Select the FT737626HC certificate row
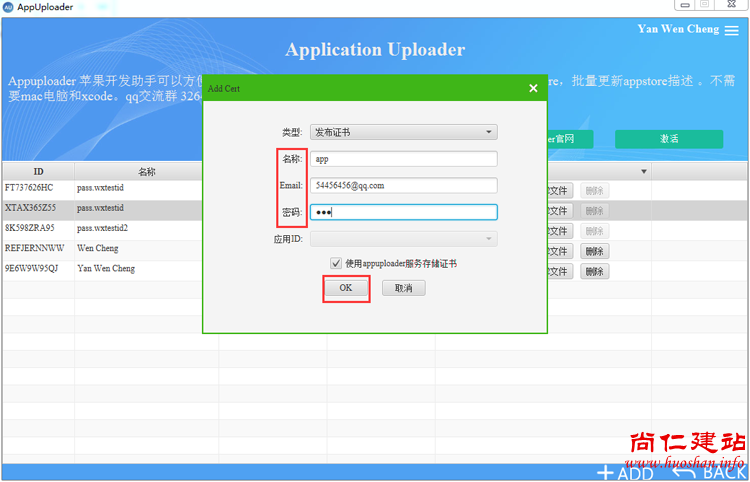Image resolution: width=750 pixels, height=482 pixels. coord(38,188)
